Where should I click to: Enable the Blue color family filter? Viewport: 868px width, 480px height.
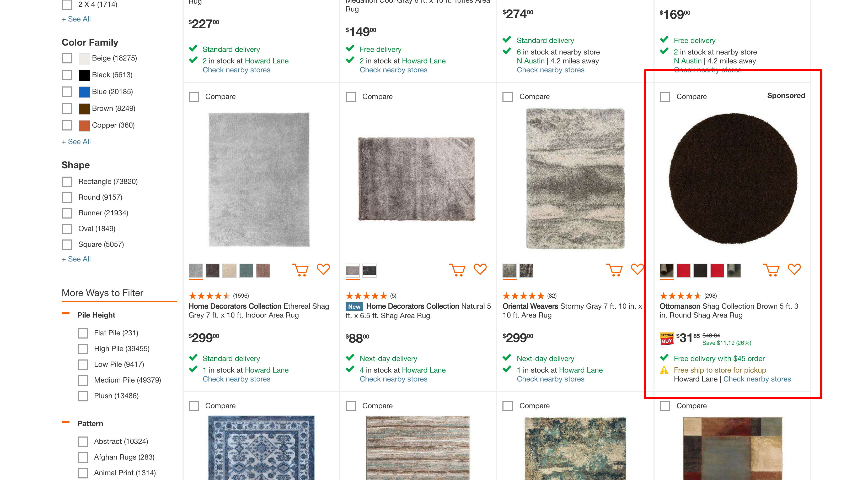67,91
